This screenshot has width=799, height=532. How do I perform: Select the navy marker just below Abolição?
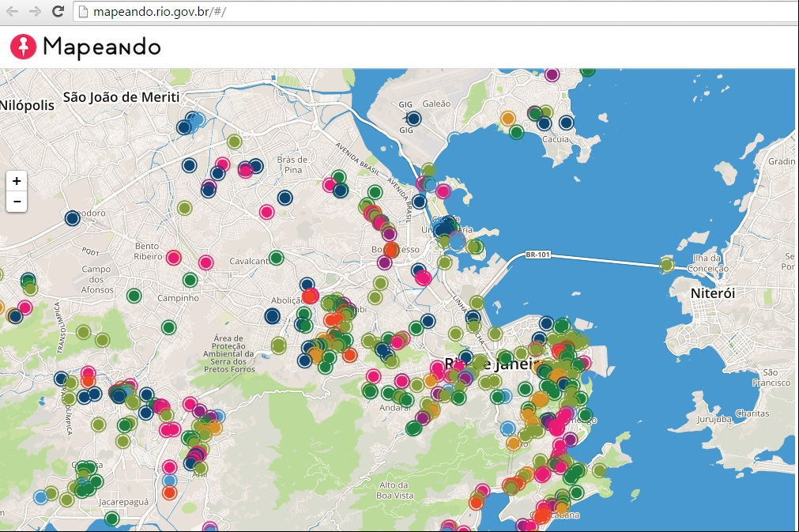pyautogui.click(x=273, y=316)
